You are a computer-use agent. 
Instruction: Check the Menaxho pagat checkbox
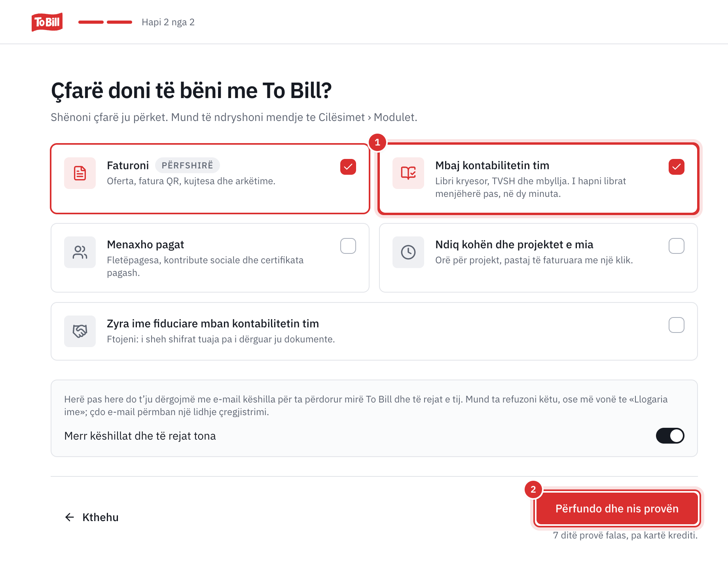coord(348,246)
